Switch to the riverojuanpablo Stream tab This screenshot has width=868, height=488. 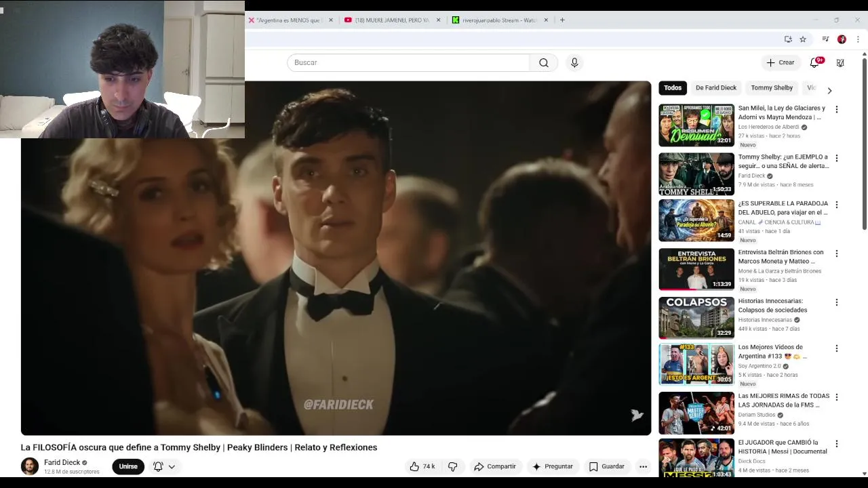[500, 20]
